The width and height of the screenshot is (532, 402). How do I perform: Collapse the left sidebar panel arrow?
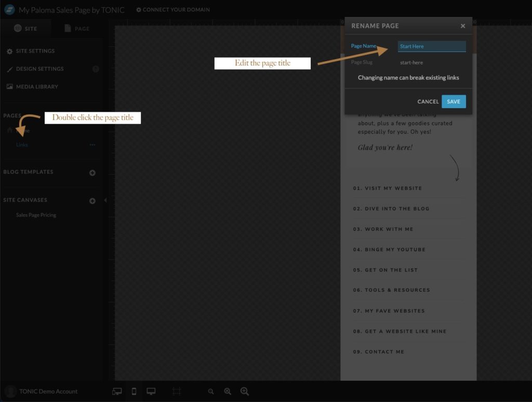click(105, 200)
